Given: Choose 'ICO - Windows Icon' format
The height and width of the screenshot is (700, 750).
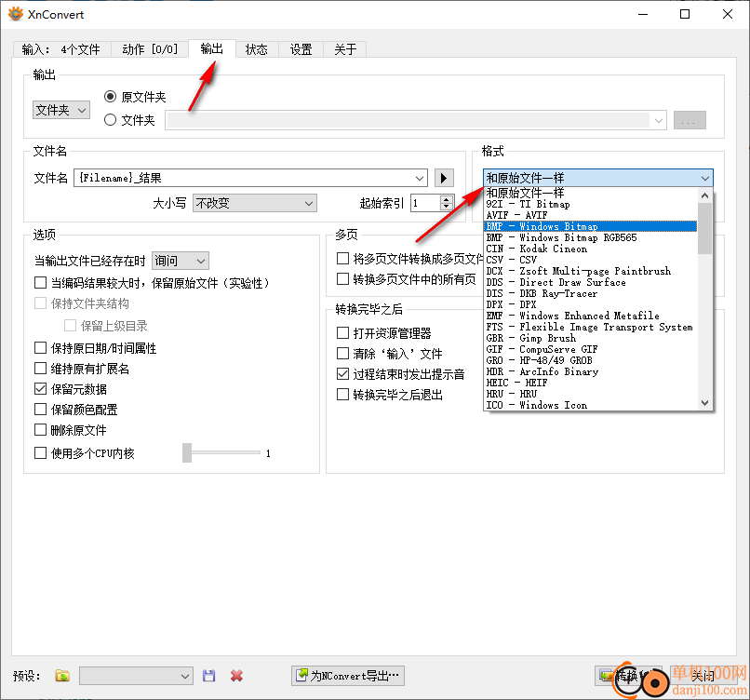Looking at the screenshot, I should [x=591, y=405].
